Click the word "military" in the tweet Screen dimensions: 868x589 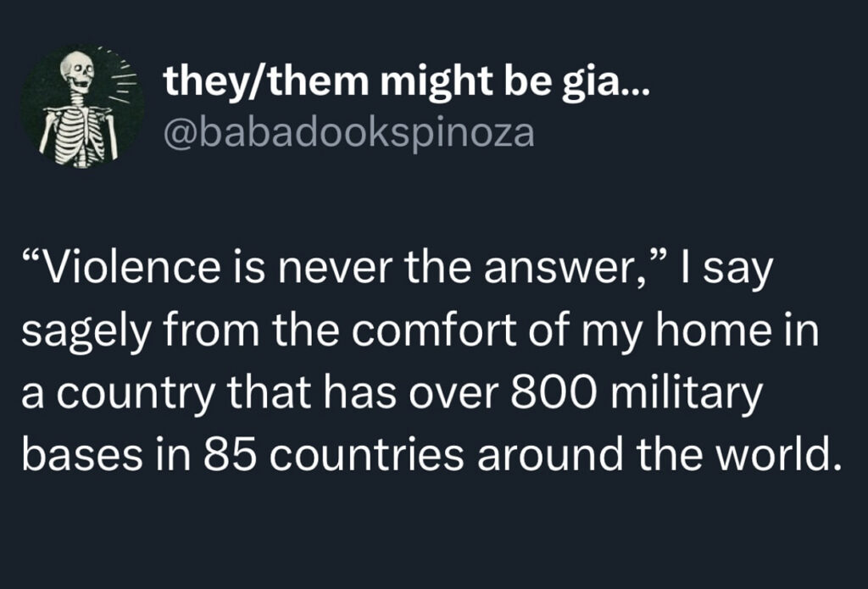coord(693,393)
